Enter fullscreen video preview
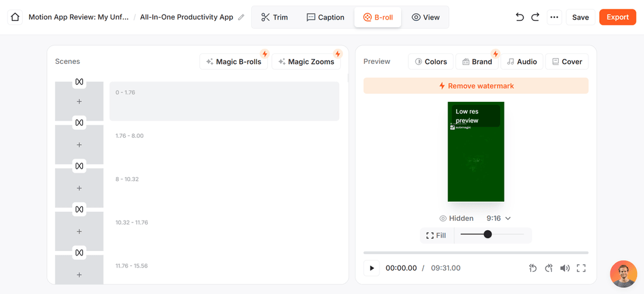 pos(581,268)
